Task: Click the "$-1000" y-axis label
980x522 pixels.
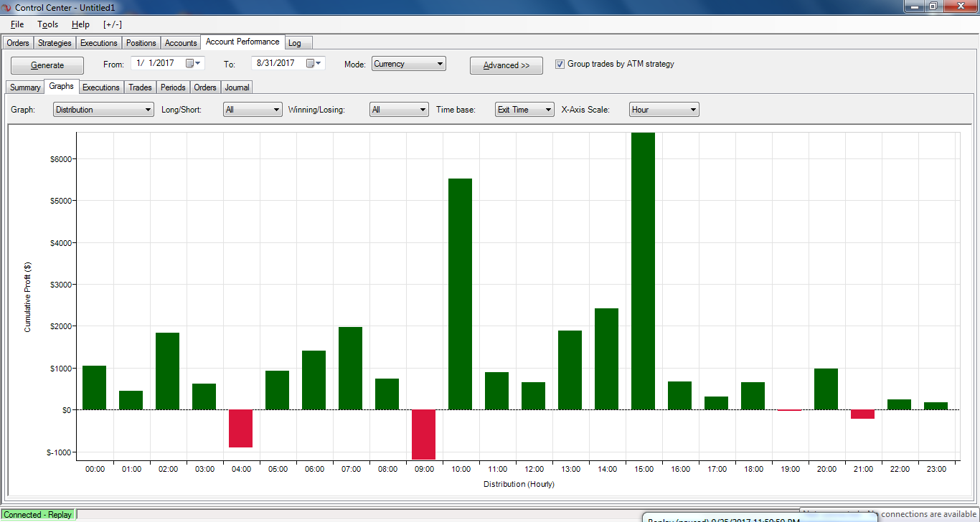Action: click(59, 452)
